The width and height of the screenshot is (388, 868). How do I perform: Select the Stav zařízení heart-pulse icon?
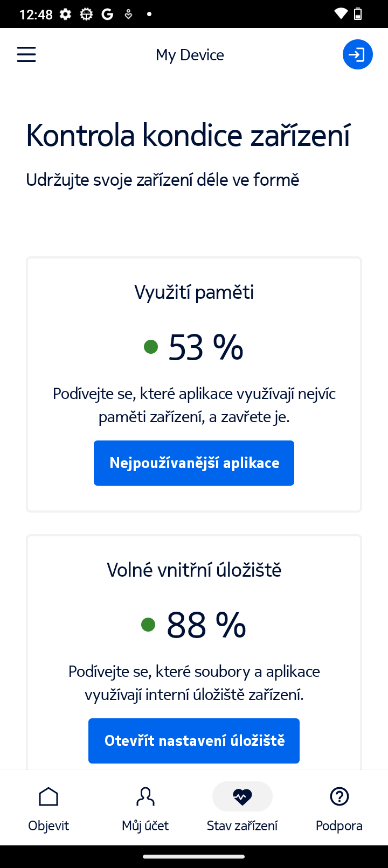[242, 796]
